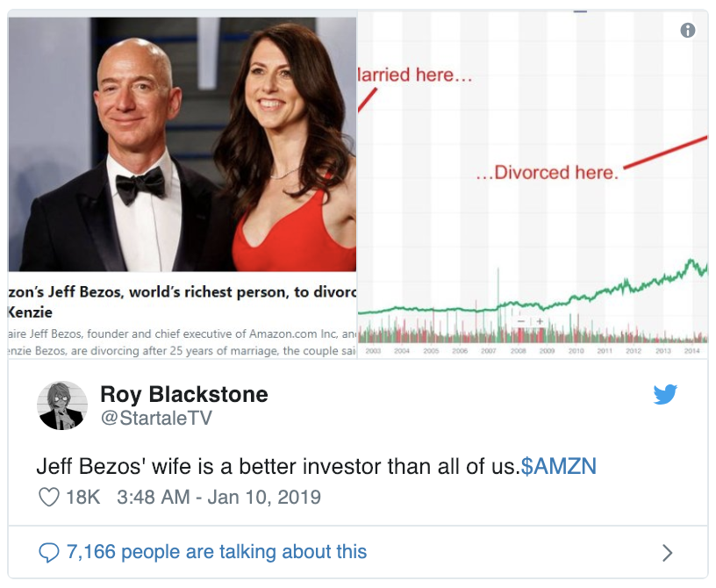Click the info icon above the chart

pos(688,31)
